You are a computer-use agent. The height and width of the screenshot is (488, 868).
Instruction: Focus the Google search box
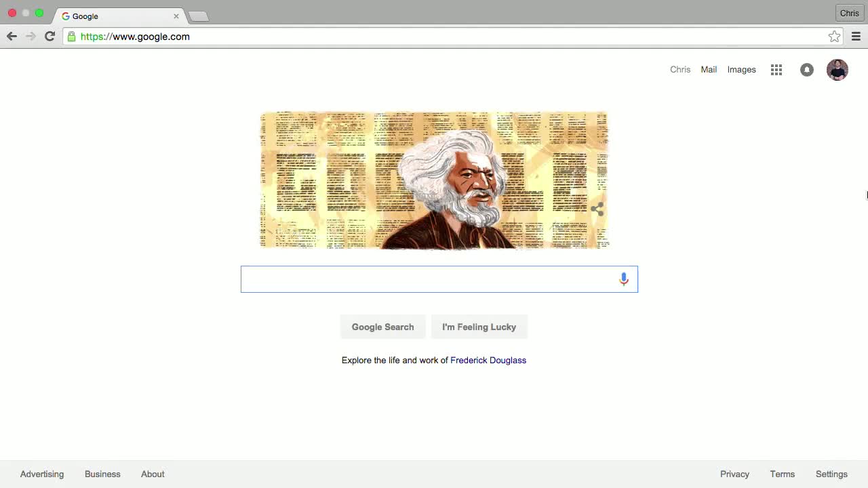tap(429, 279)
